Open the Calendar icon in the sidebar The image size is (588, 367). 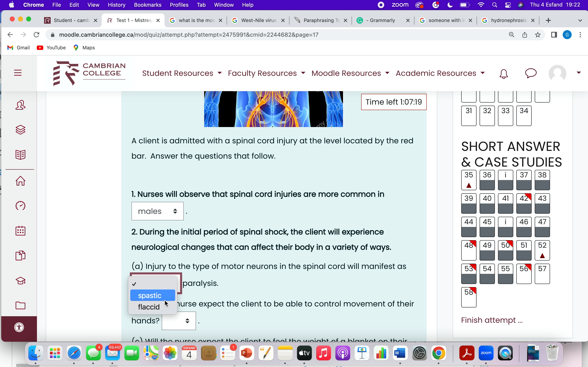20,231
